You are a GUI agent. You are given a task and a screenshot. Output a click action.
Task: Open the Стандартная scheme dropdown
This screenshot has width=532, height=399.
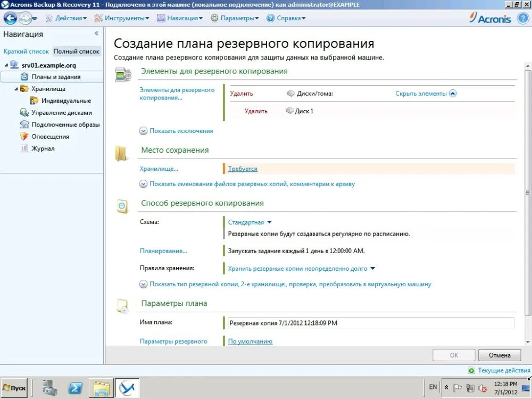pos(250,222)
